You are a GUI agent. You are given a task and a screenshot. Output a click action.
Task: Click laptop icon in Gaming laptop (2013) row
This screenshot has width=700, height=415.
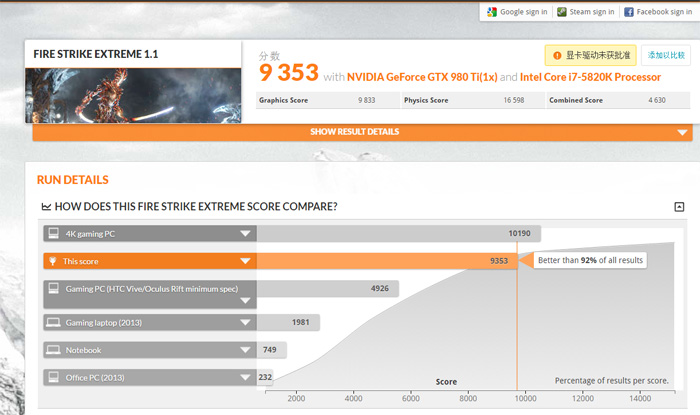53,322
